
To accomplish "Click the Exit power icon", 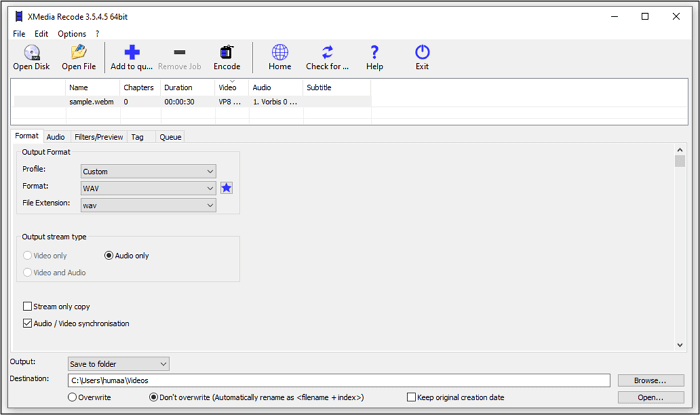I will [422, 52].
